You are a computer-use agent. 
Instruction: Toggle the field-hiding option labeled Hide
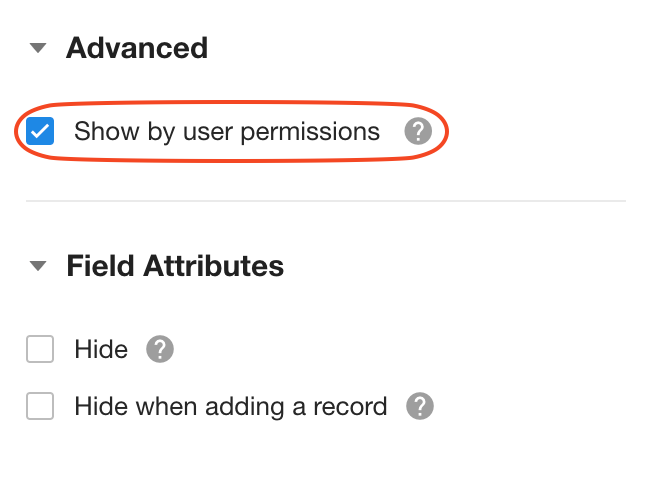point(41,350)
